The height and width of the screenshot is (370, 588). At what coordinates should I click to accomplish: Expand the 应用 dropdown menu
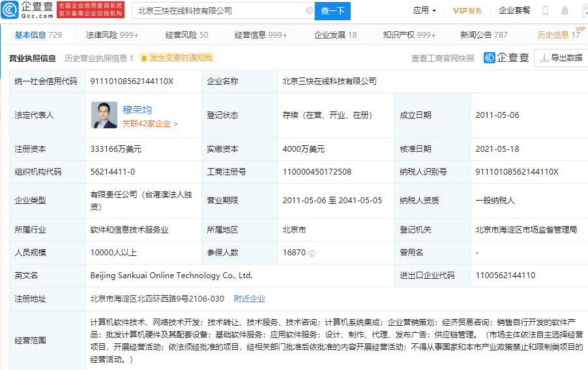point(424,10)
